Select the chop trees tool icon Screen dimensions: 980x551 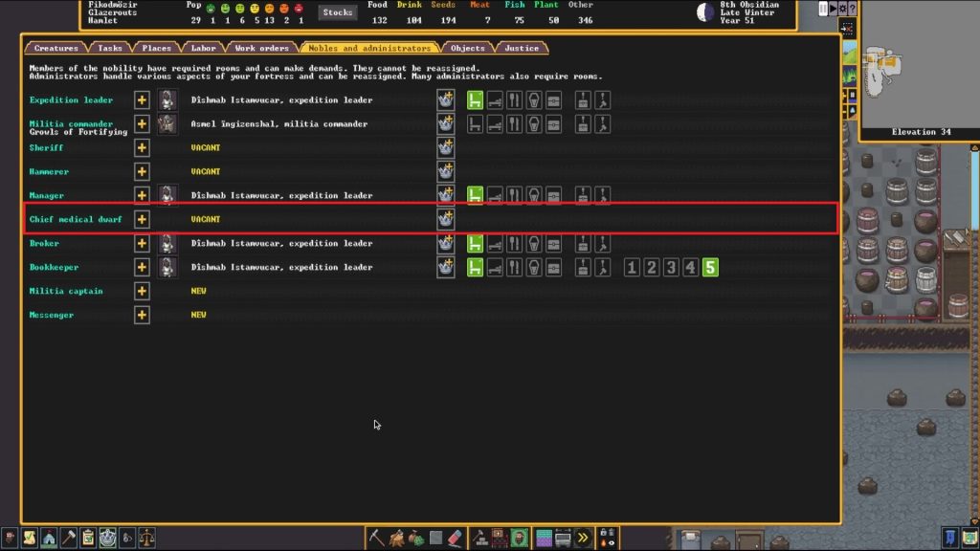396,538
